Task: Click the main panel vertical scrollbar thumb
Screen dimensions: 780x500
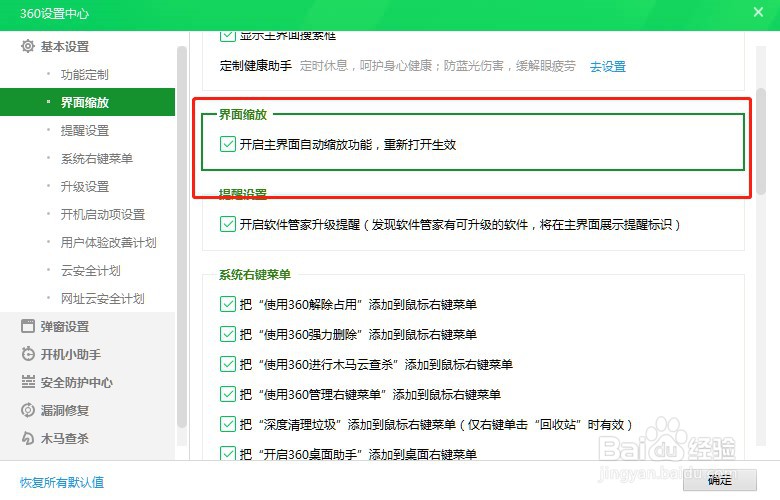Action: 760,141
